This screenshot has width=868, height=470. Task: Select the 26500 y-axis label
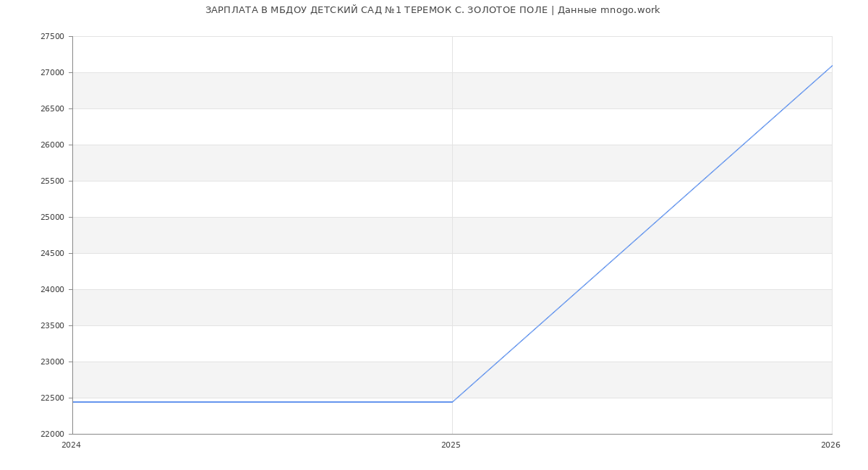pyautogui.click(x=52, y=109)
